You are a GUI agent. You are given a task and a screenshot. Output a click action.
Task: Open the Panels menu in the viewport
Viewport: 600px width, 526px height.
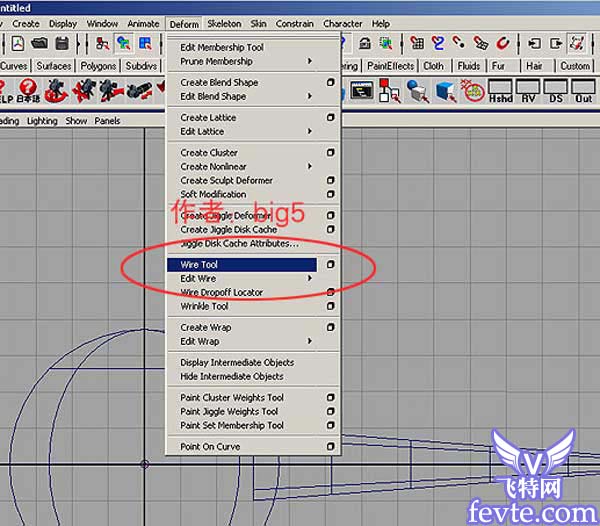[x=107, y=121]
